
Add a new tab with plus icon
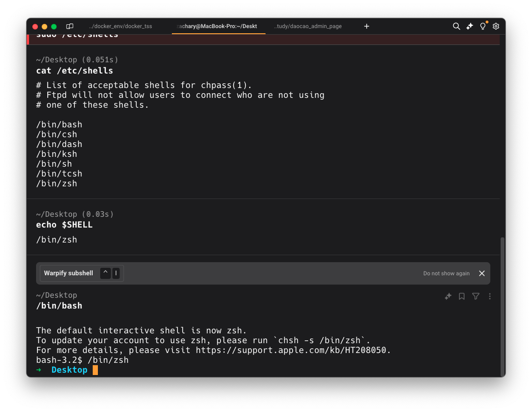pyautogui.click(x=367, y=26)
